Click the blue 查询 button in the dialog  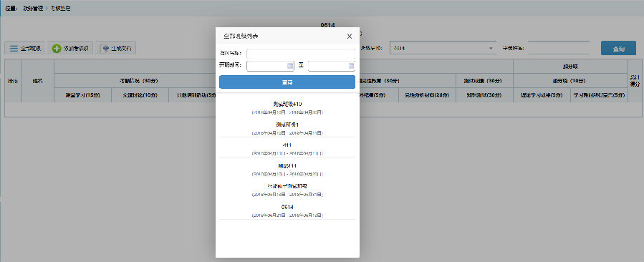coord(287,82)
